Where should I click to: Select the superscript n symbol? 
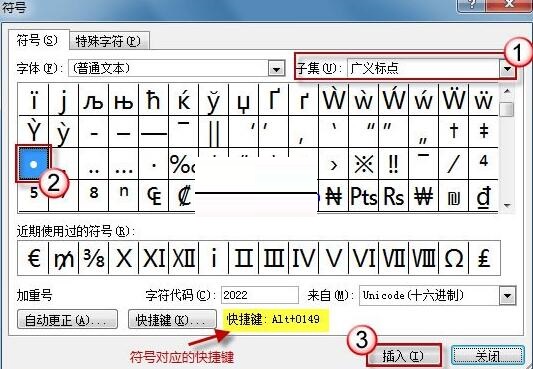pos(123,196)
